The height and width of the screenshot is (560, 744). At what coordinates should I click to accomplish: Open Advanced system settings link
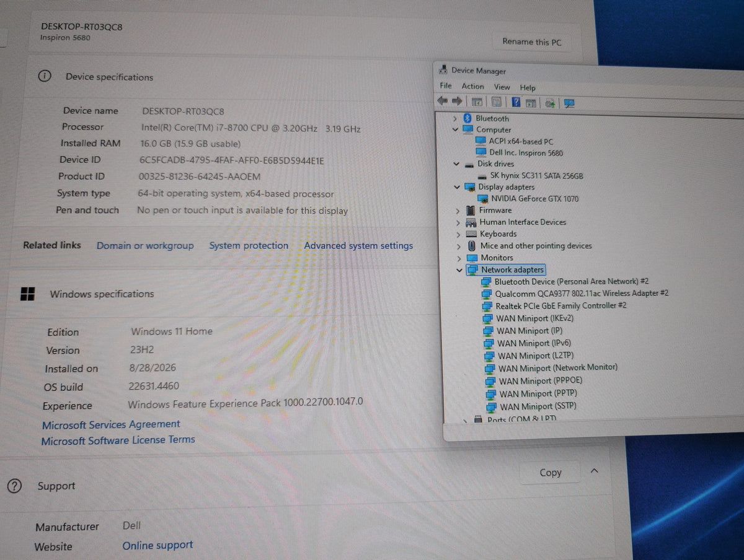click(358, 245)
